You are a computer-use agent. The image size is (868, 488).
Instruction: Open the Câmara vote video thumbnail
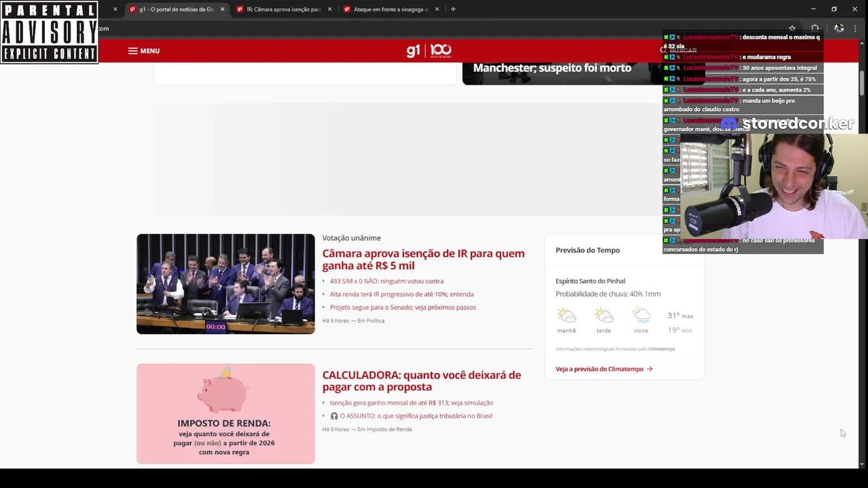[x=226, y=284]
